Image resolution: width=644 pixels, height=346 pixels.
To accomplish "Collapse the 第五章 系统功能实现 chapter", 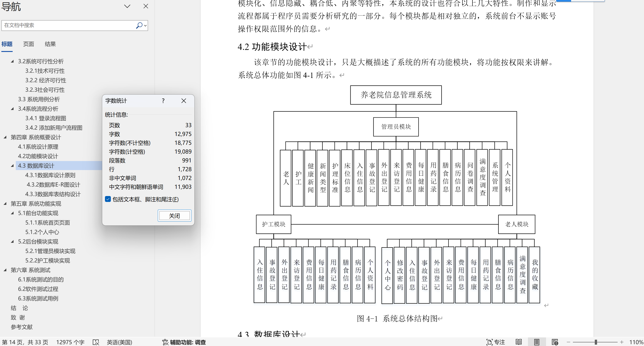I will click(x=5, y=204).
